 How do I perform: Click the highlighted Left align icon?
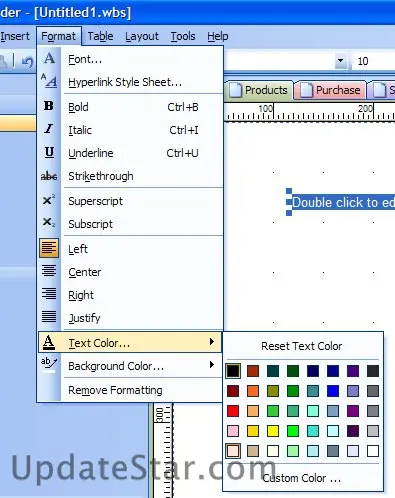[x=49, y=248]
